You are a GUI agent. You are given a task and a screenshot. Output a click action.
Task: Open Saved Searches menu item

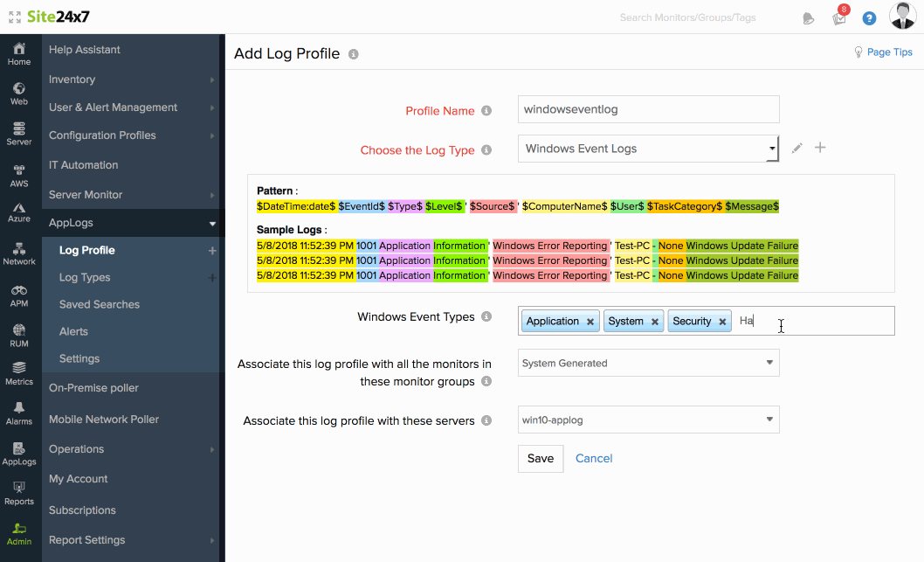pyautogui.click(x=99, y=304)
